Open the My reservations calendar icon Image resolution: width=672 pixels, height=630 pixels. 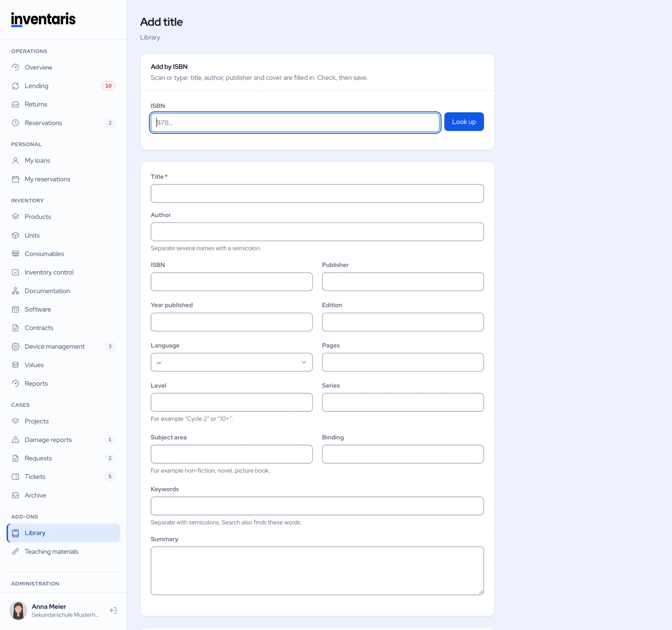pyautogui.click(x=15, y=179)
